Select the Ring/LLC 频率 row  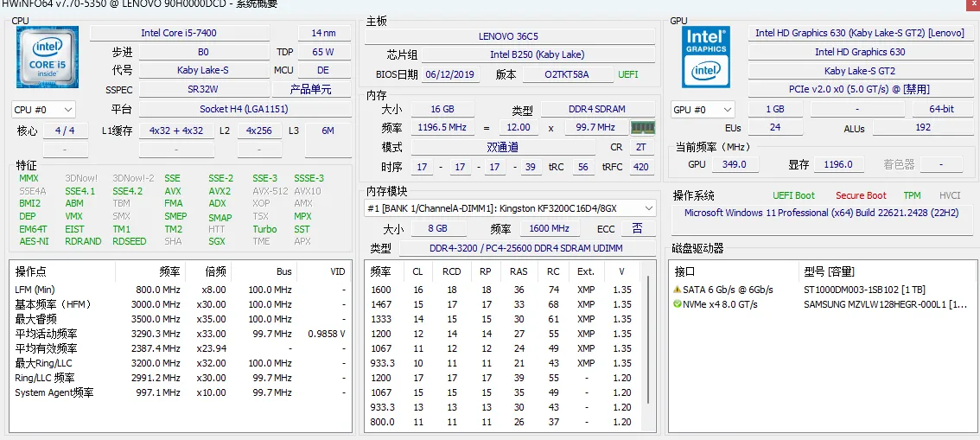tap(181, 378)
